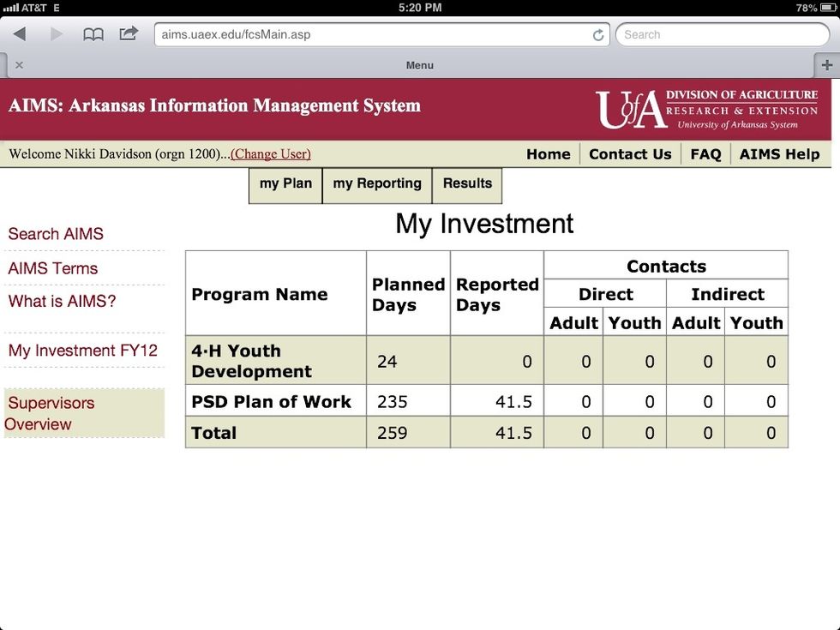
Task: Open the What is AIMS? link
Action: 62,301
